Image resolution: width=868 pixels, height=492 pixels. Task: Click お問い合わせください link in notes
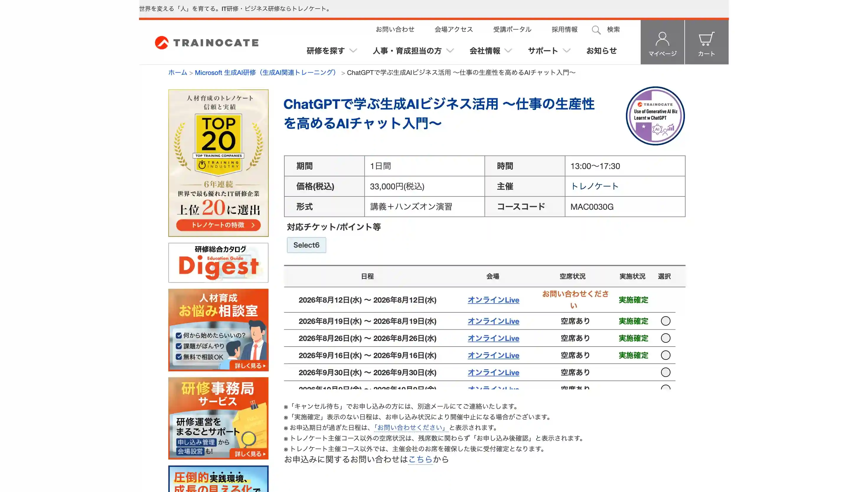point(411,427)
